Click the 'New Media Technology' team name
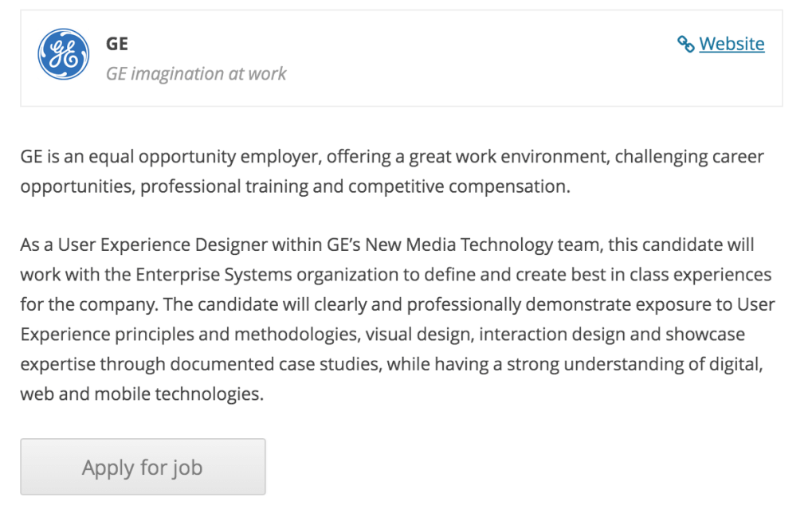Screen dimensions: 812x517 (x=449, y=245)
